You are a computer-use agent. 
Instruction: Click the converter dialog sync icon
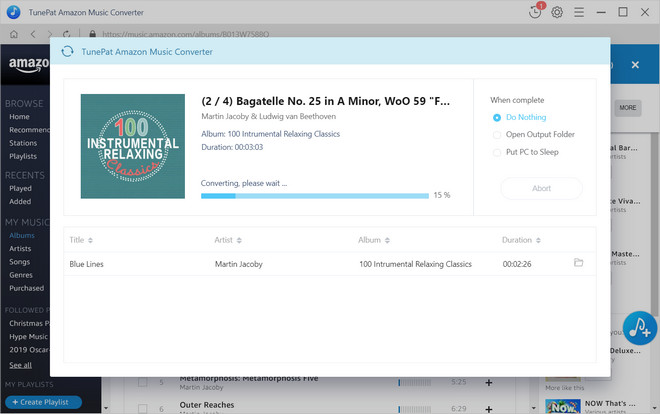coord(67,52)
